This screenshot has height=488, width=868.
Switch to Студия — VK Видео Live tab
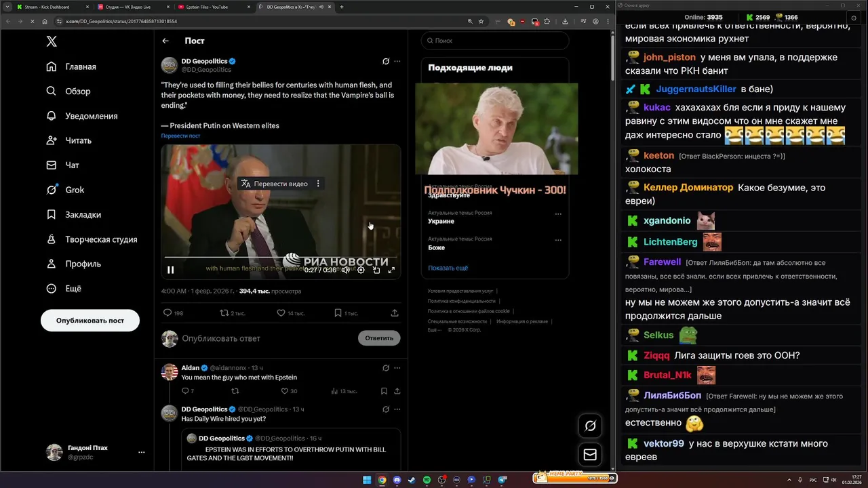coord(133,7)
